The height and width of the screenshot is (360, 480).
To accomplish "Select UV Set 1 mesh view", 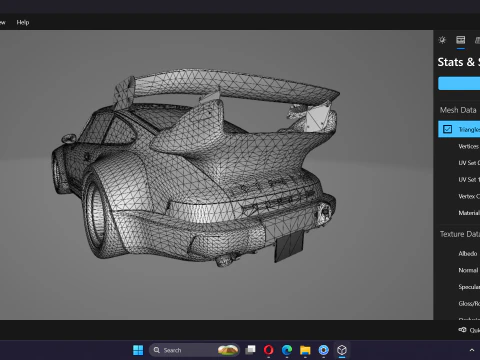I will click(x=469, y=180).
